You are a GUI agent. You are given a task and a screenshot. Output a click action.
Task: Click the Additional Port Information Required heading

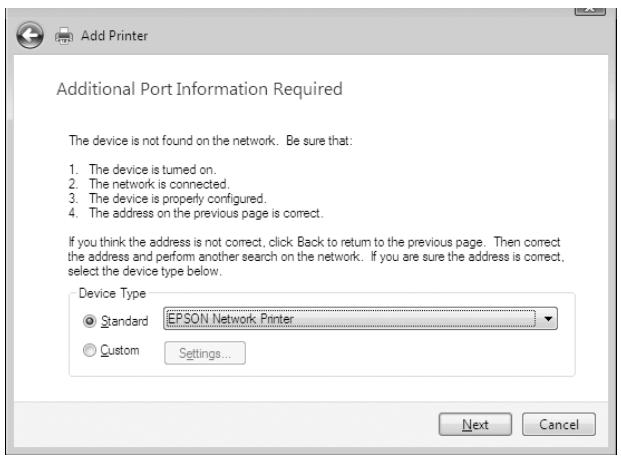pyautogui.click(x=199, y=89)
